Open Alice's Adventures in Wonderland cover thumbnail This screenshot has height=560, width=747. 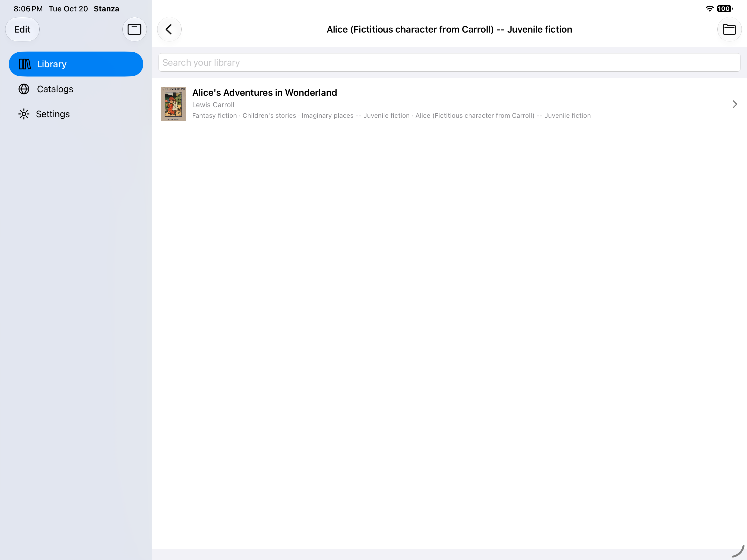(x=173, y=104)
